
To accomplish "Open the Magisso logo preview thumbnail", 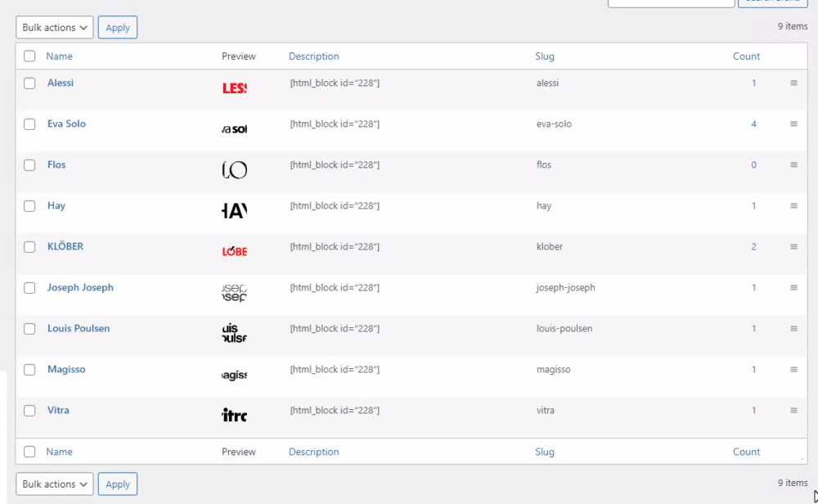I will 234,375.
